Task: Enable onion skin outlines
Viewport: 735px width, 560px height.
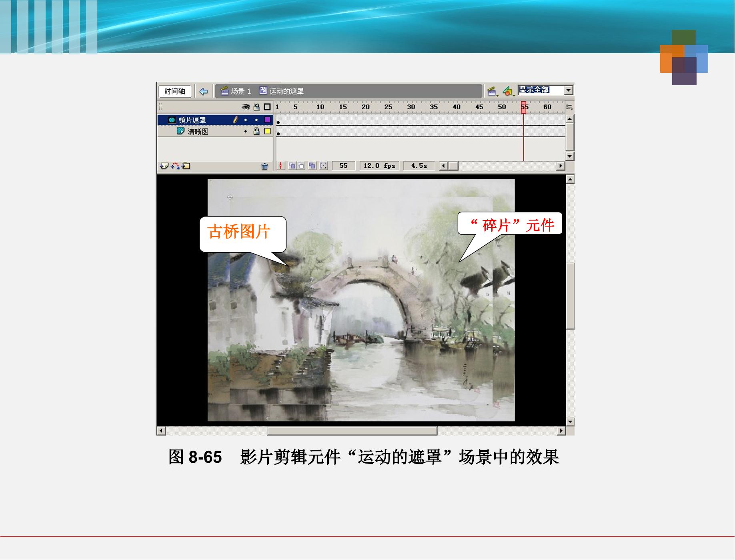Action: [301, 166]
